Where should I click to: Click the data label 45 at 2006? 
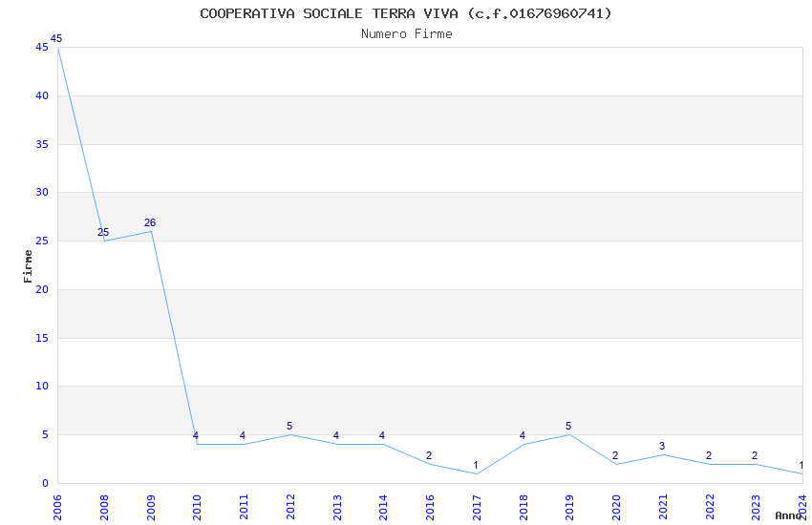[x=56, y=38]
